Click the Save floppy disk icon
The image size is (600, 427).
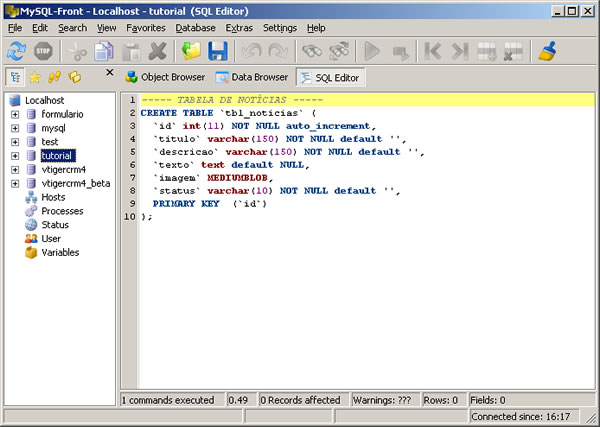[x=218, y=51]
